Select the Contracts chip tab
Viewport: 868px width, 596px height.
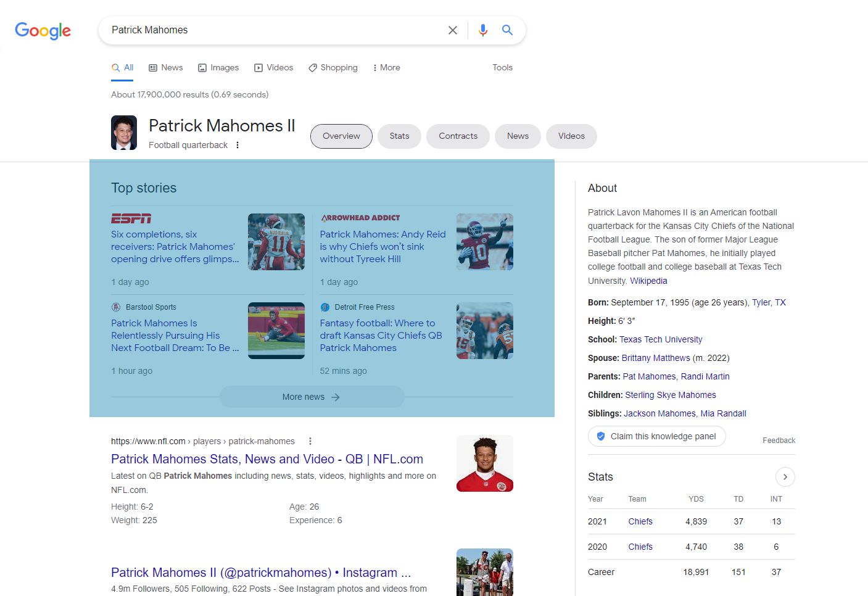[x=458, y=136]
